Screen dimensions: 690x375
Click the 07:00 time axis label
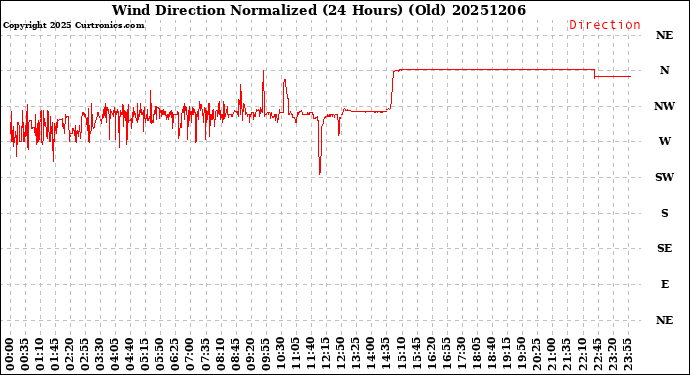(190, 354)
